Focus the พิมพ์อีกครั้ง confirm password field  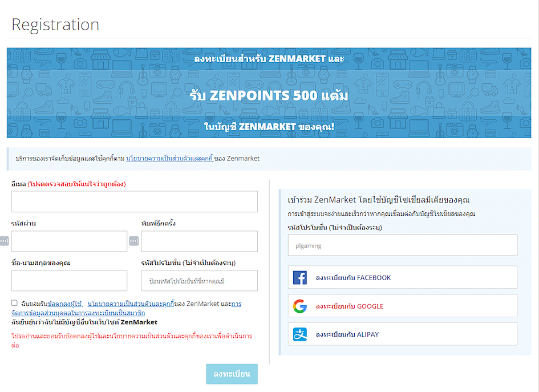coord(200,241)
